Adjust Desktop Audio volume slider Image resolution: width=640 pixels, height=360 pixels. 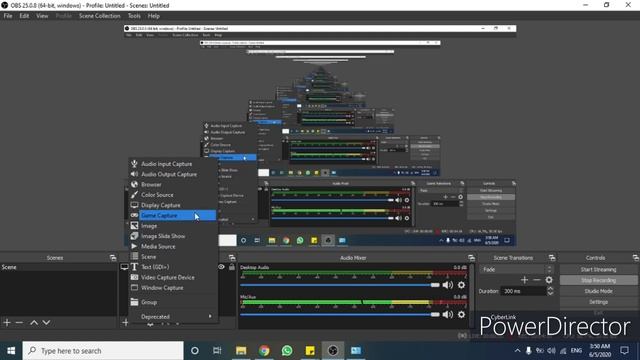[x=340, y=285]
